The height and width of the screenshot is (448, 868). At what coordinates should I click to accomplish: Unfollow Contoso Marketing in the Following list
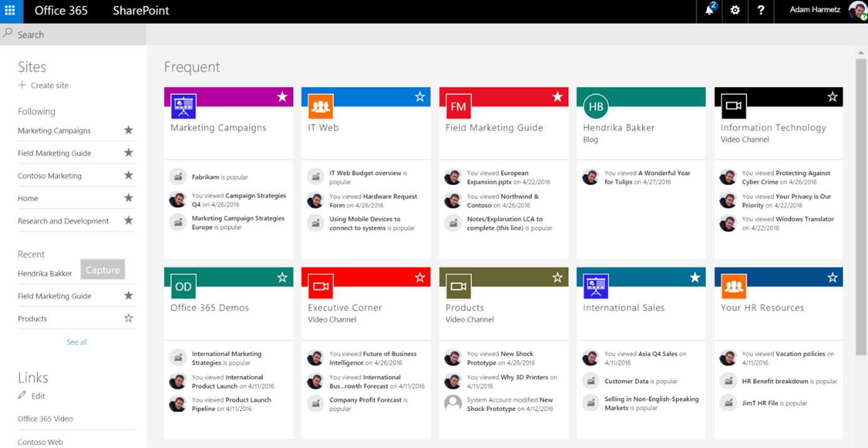pyautogui.click(x=128, y=175)
